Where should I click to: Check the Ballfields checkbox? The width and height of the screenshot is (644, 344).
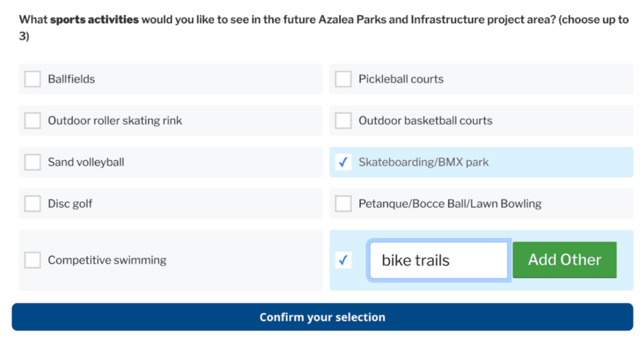(33, 79)
